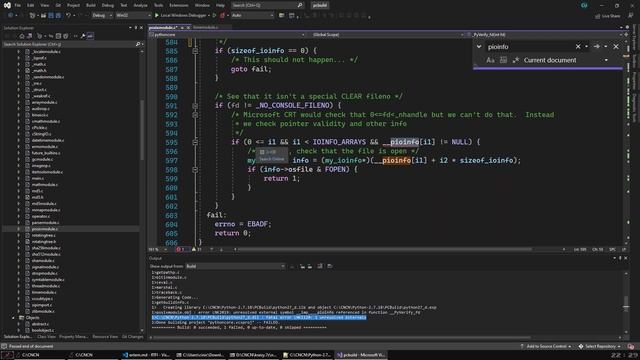Open the Extensions menu
Viewport: 640px width, 360px height.
tap(179, 5)
